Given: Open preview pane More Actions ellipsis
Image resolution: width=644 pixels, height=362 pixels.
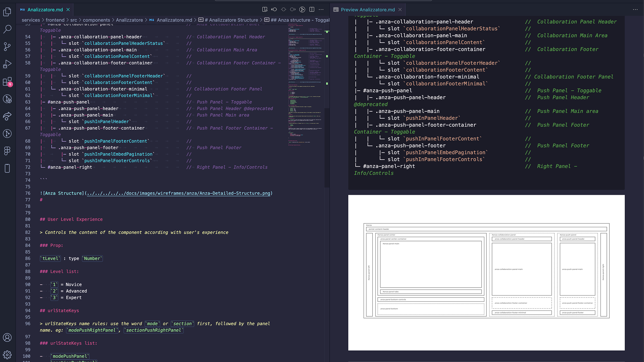Looking at the screenshot, I should click(x=635, y=9).
